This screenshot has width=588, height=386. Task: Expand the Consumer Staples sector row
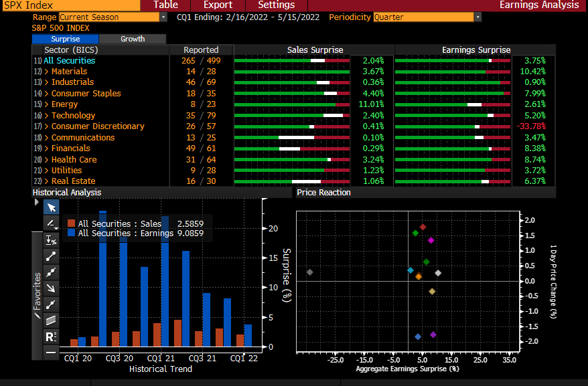(x=46, y=94)
